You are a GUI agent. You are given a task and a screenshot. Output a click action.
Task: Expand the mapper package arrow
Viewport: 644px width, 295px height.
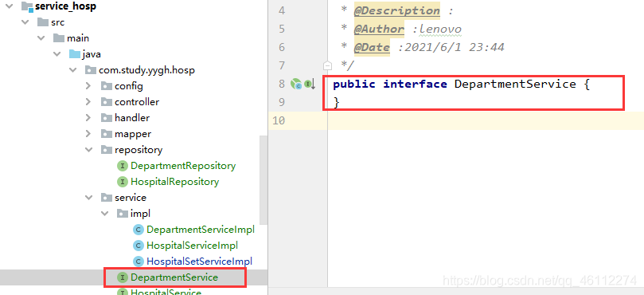[x=88, y=134]
